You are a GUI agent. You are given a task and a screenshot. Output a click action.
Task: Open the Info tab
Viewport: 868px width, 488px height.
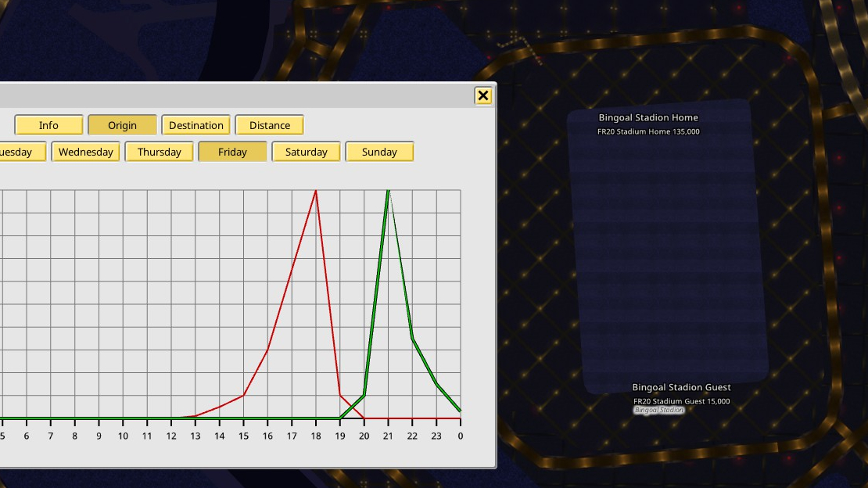click(x=48, y=125)
